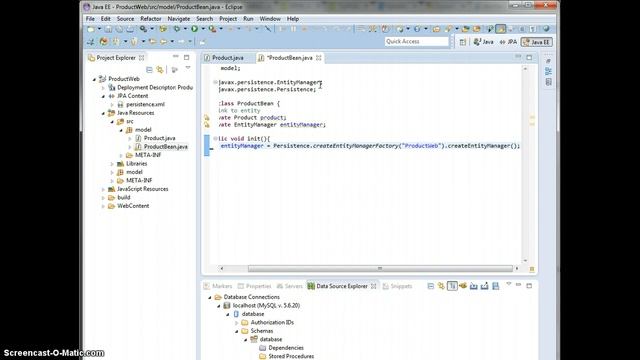Collapse the ProductWeb project node
Screen dimensions: 640x360
coord(94,79)
